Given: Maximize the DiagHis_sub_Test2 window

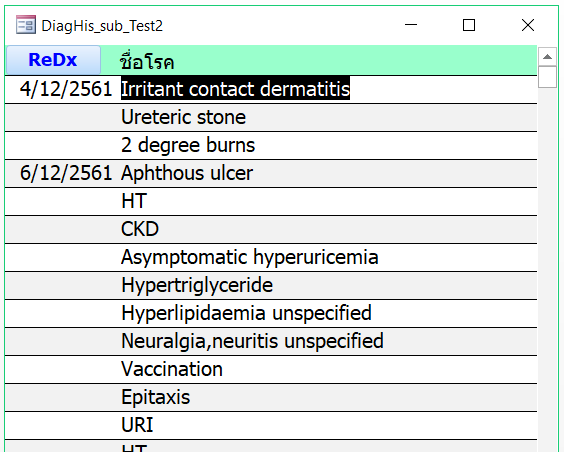Looking at the screenshot, I should (469, 25).
